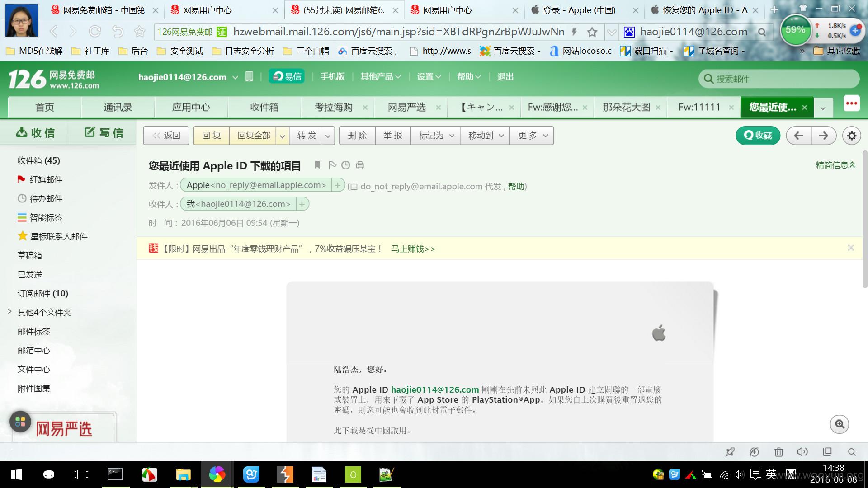Expand the account dropdown next to haojie0114@126.com

pos(235,77)
